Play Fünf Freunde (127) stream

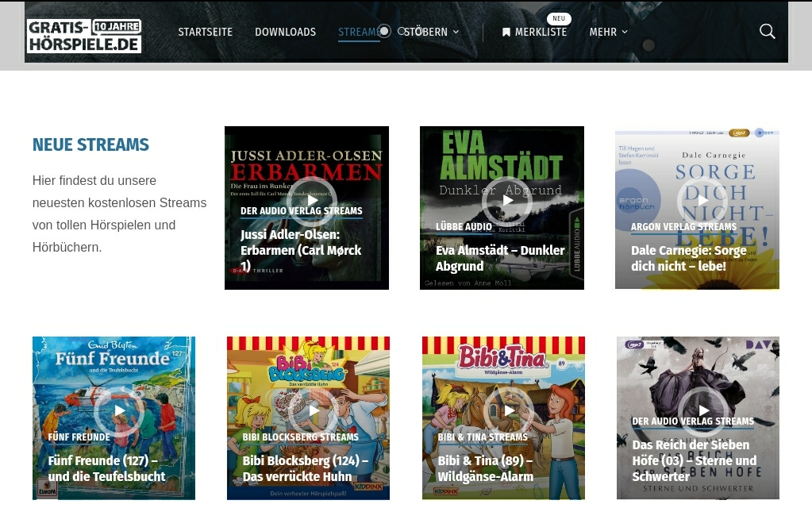point(119,411)
